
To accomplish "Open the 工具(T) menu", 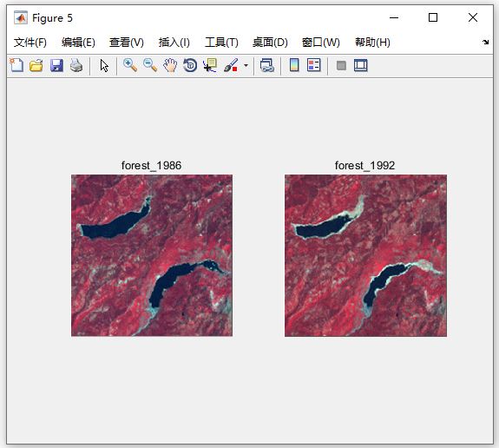I will 221,43.
